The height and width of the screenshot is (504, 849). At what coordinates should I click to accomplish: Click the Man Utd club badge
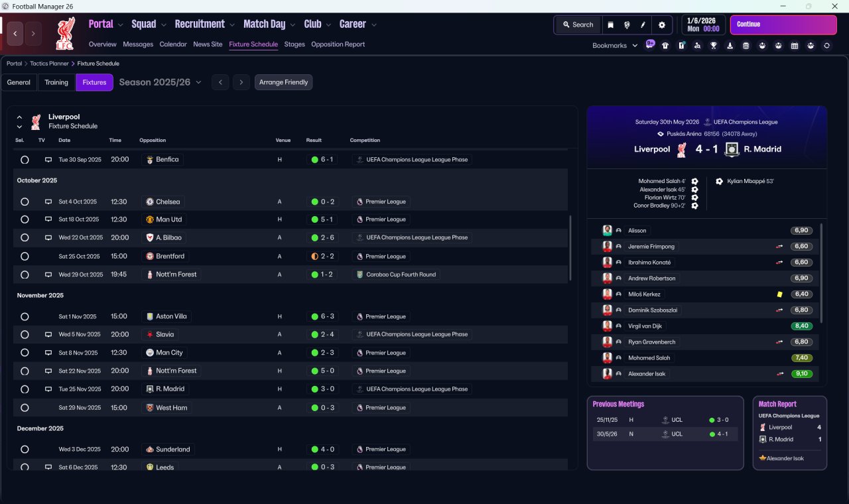(x=150, y=220)
